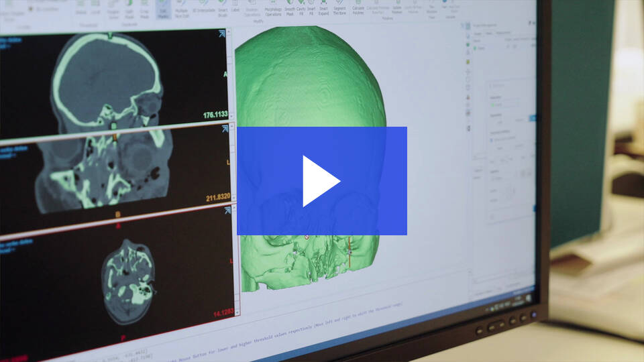Select the Cavity Fill tool
The image size is (644, 362).
pyautogui.click(x=301, y=9)
